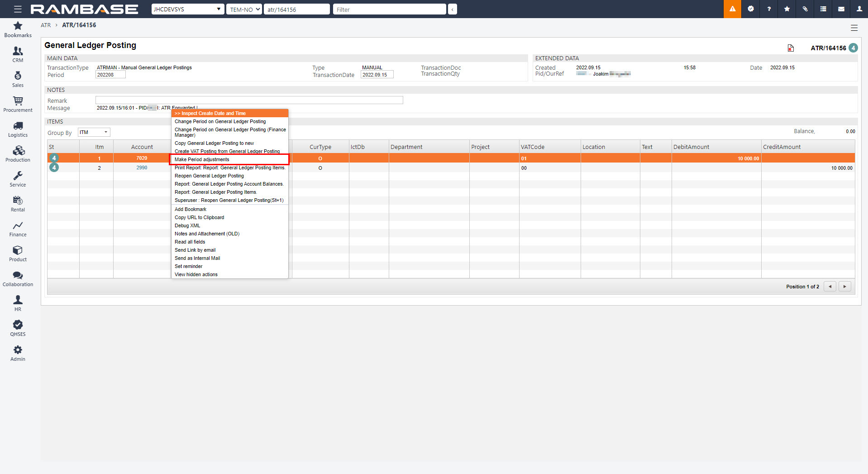Open the Finance module in sidebar
Image resolution: width=868 pixels, height=474 pixels.
click(x=18, y=229)
